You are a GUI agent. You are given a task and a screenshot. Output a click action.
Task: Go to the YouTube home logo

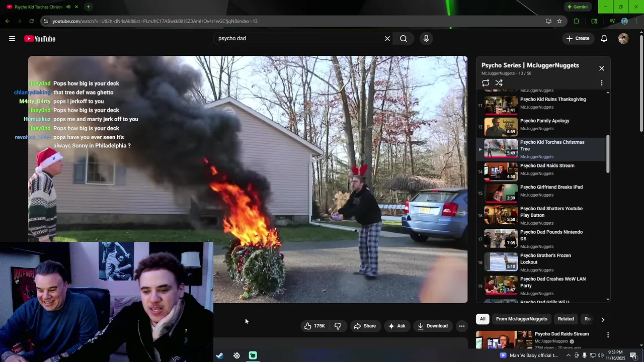40,39
